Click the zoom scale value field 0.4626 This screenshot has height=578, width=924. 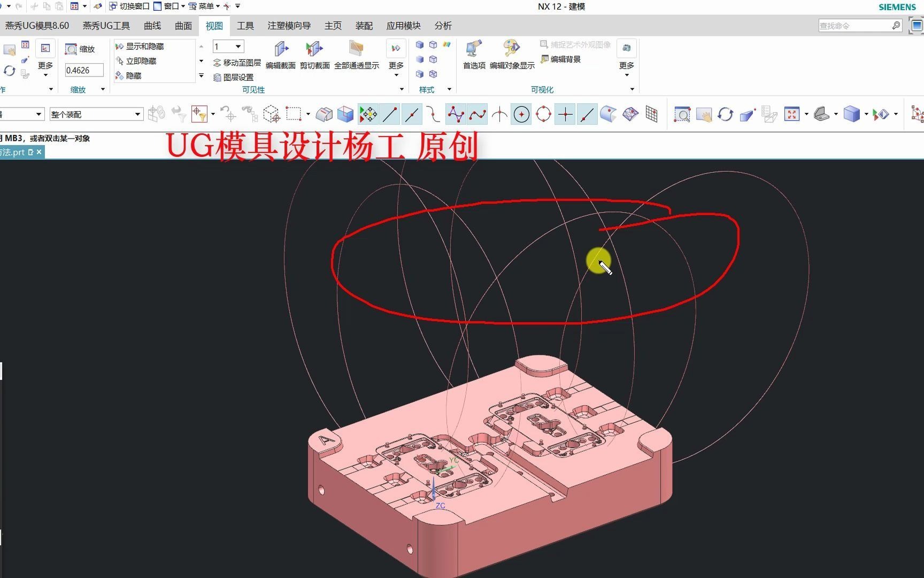coord(84,70)
